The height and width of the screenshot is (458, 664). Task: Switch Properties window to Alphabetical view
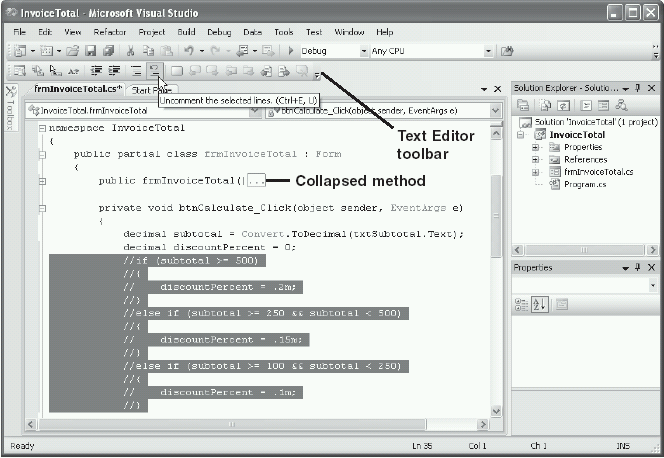[540, 304]
